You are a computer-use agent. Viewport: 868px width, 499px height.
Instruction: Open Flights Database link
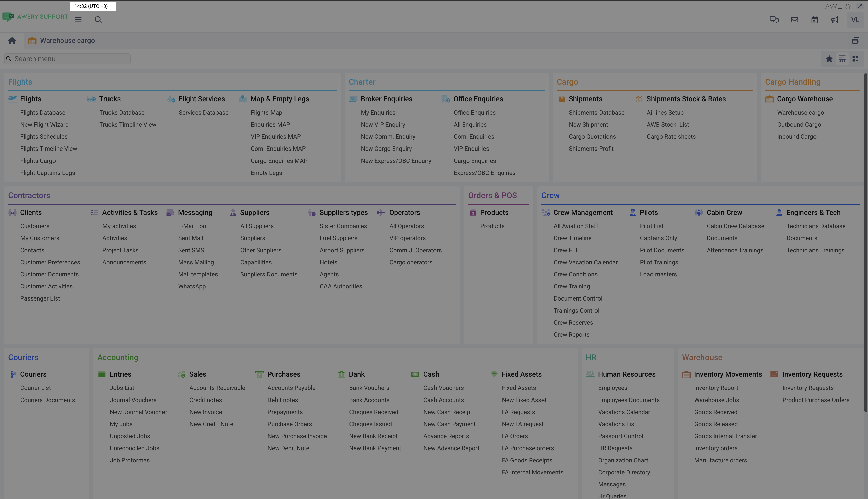pos(42,112)
